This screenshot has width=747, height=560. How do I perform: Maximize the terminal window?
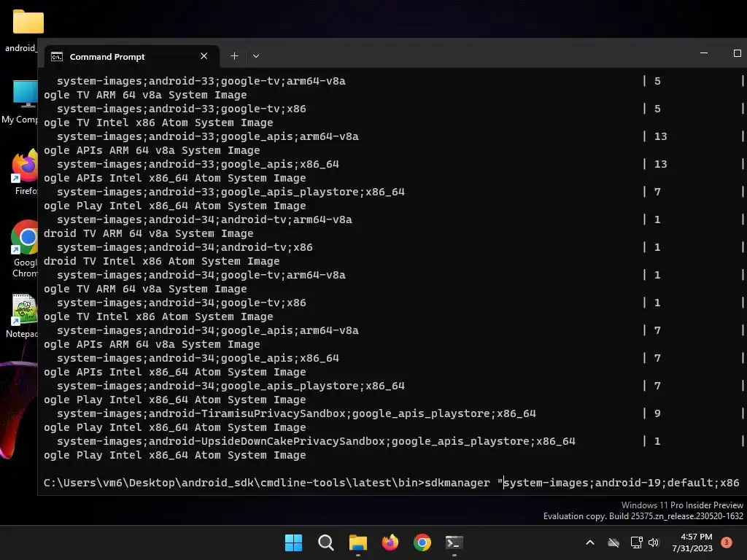(x=737, y=53)
